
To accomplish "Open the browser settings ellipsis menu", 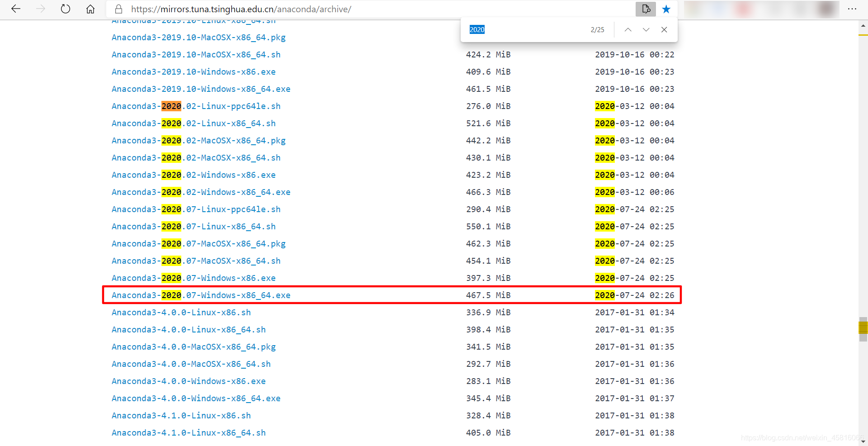I will coord(852,9).
